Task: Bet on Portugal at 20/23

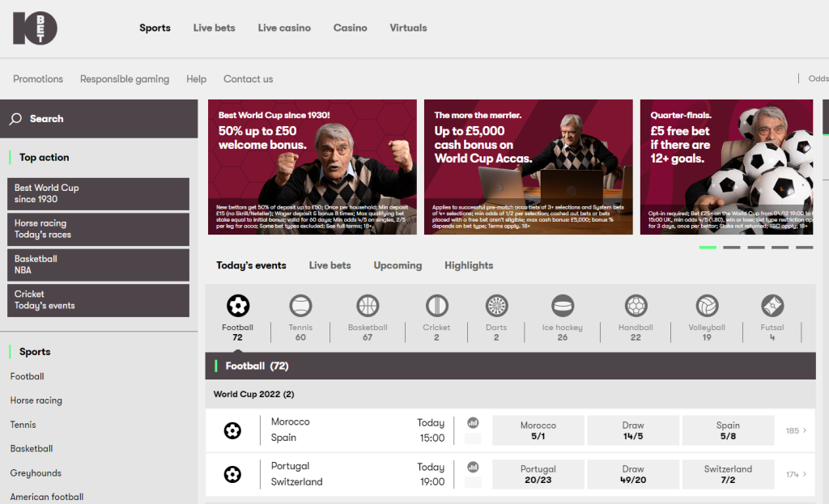Action: tap(538, 474)
